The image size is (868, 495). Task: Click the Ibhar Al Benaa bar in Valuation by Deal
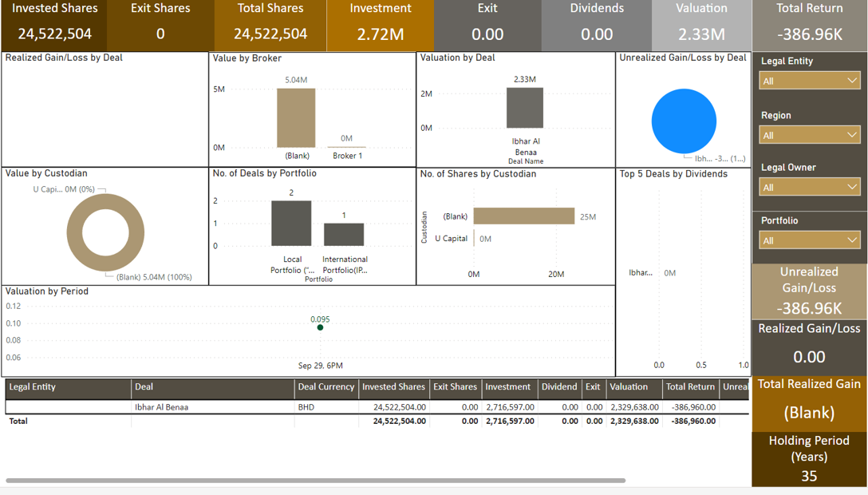[525, 108]
